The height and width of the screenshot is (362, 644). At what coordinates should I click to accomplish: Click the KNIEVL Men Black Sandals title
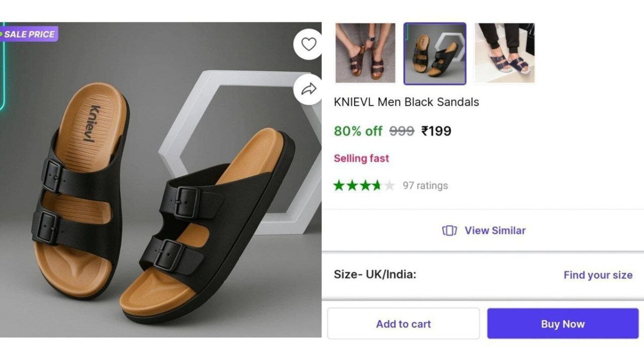click(x=406, y=102)
